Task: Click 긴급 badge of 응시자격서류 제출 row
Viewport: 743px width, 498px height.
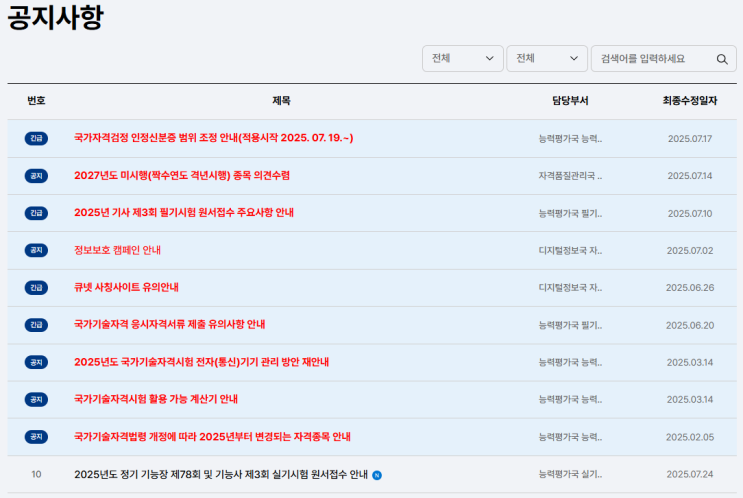Action: coord(36,325)
